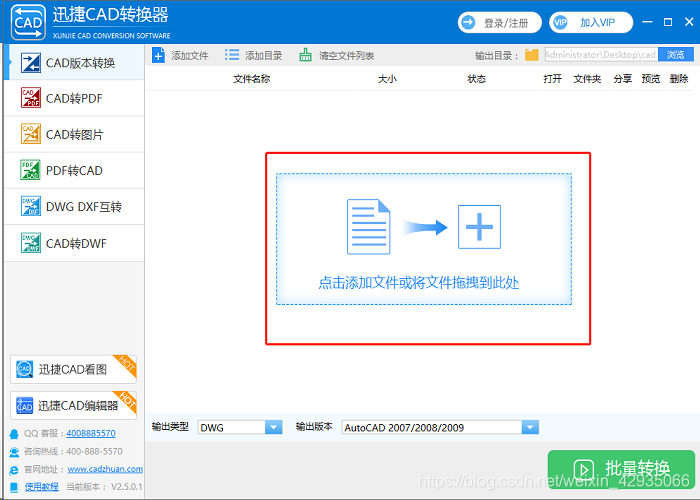Click the VIP badge icon
Image resolution: width=700 pixels, height=500 pixels.
click(560, 22)
